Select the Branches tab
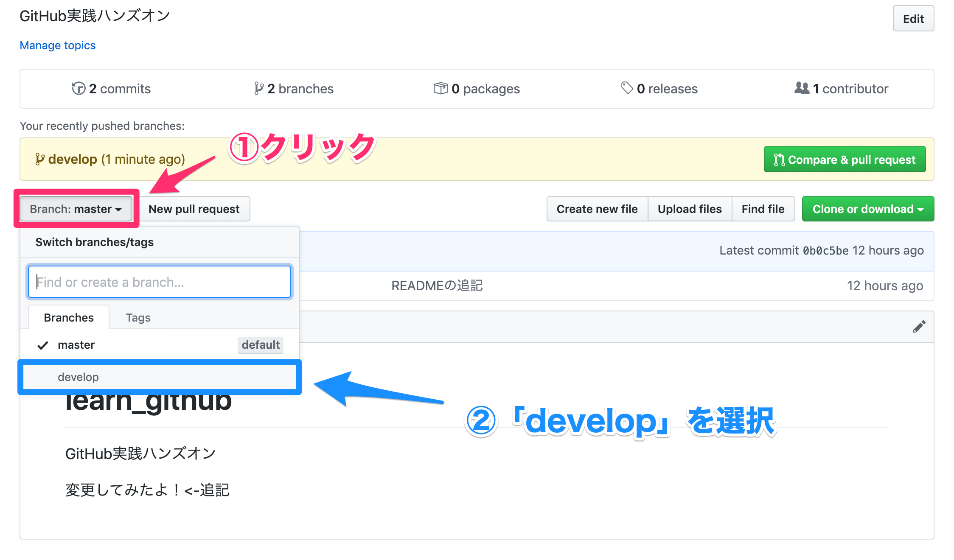 click(x=69, y=317)
